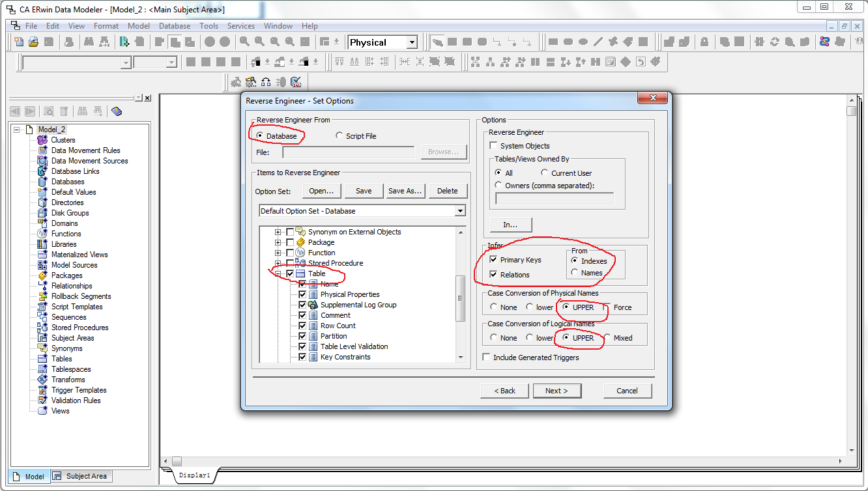Click the items tree vertical scrollbar thumb
Viewport: 868px width, 491px height.
tap(461, 298)
